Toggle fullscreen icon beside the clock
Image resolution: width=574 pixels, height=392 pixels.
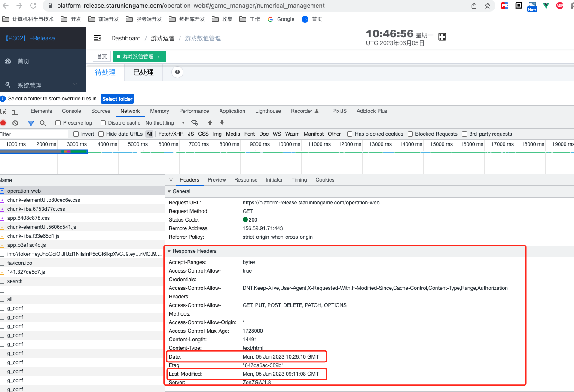pos(442,37)
